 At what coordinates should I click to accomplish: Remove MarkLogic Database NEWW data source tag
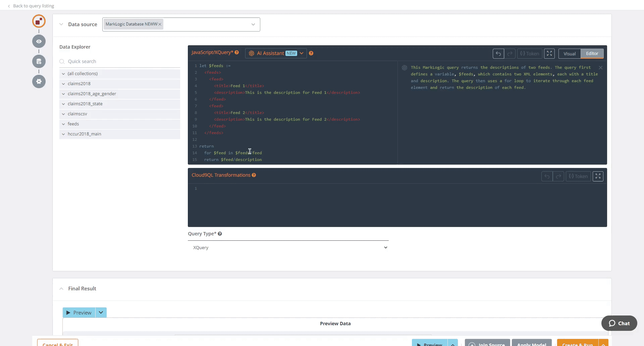tap(160, 24)
